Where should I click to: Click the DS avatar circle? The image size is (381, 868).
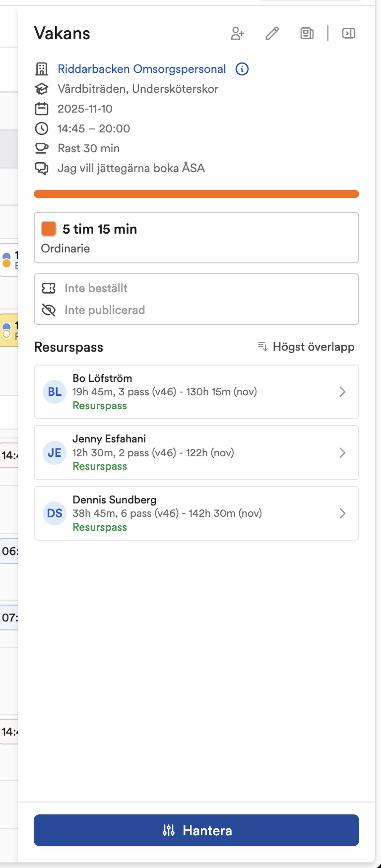click(x=55, y=513)
